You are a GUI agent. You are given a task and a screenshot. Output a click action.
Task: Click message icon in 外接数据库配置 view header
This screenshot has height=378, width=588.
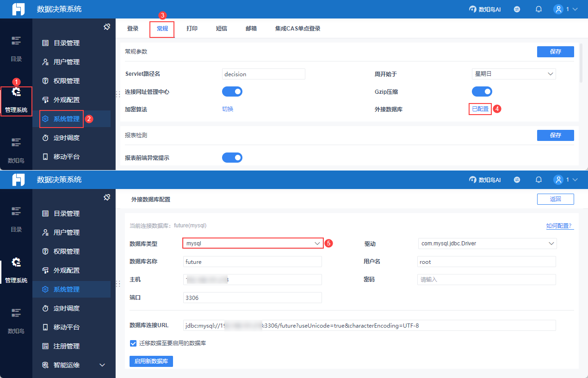[x=517, y=180]
